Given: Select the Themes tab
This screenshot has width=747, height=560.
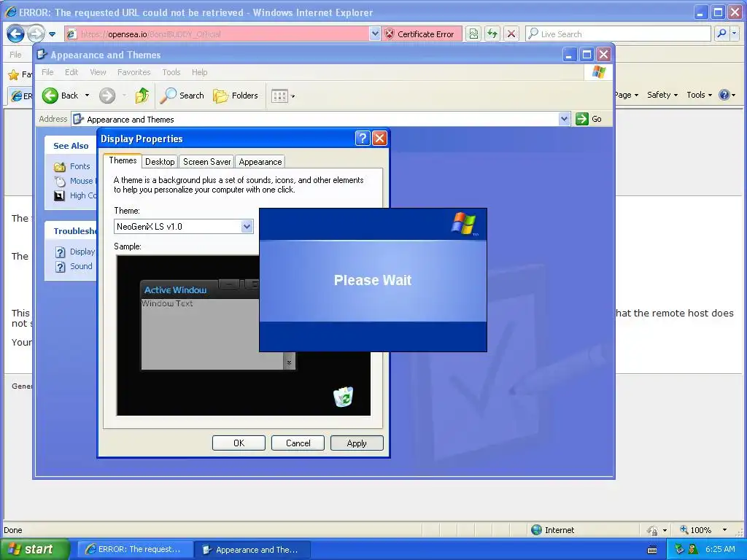Looking at the screenshot, I should (x=123, y=160).
